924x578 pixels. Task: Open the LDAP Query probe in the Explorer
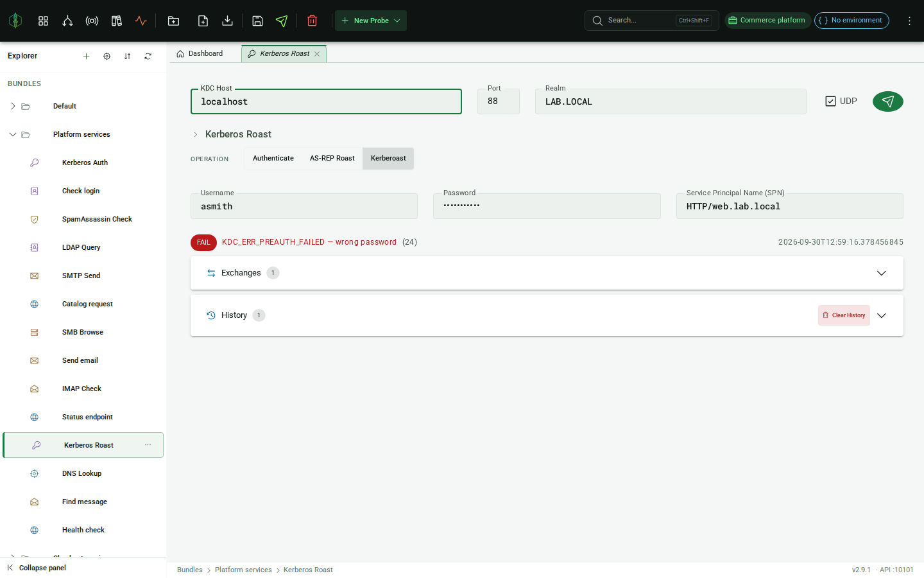pos(83,247)
